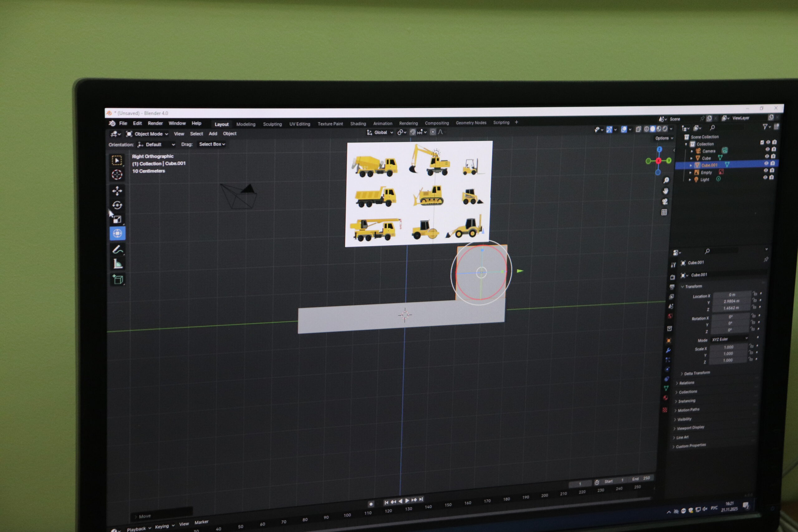Toggle visibility of the Light object
This screenshot has width=798, height=532.
(765, 177)
